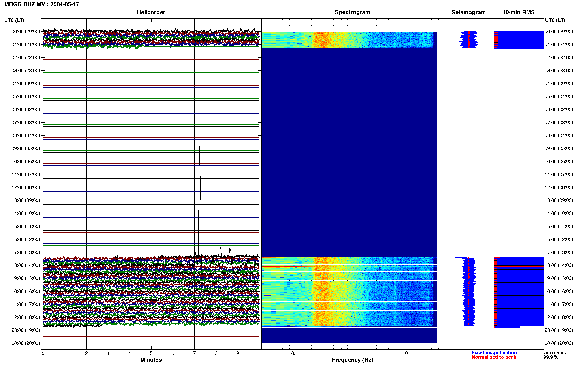This screenshot has width=588, height=368.
Task: Click "20:00 (16:00)" on the left time axis
Action: 26,291
